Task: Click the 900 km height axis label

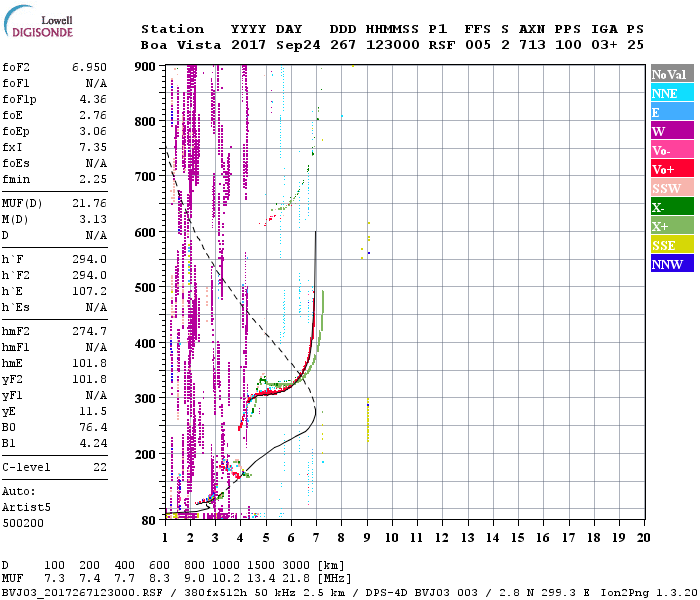Action: click(145, 67)
